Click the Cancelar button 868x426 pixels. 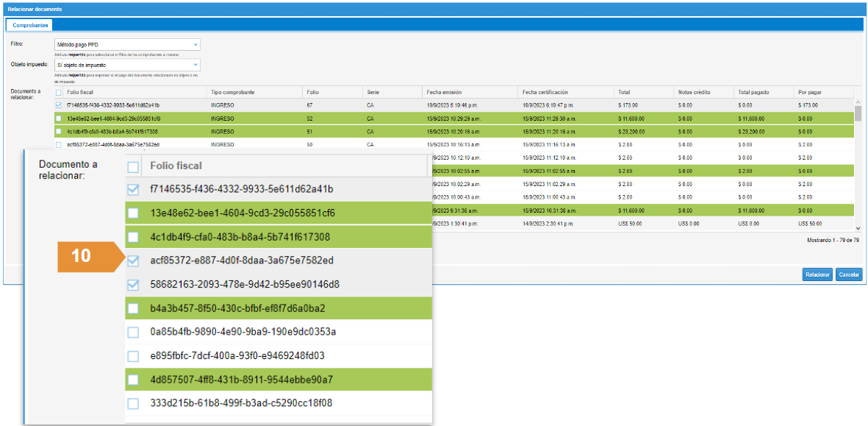click(x=849, y=274)
